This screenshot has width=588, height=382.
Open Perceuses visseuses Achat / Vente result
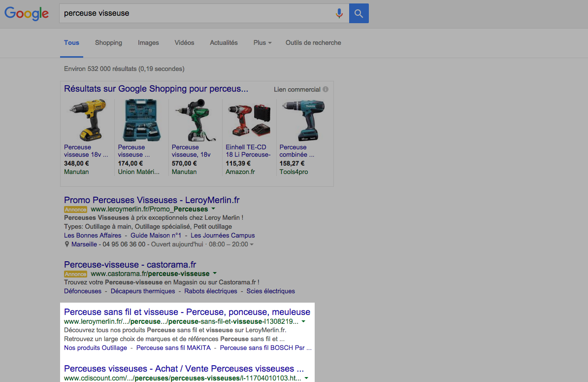[184, 369]
